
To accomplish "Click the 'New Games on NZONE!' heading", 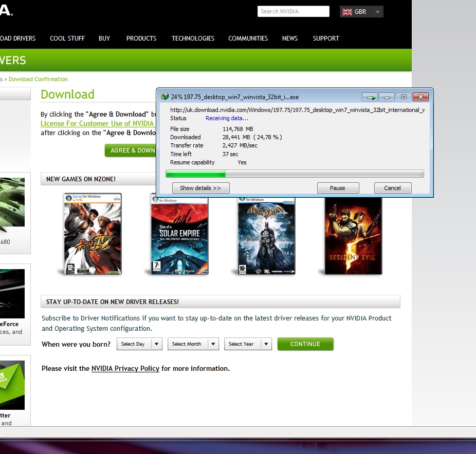I will [x=81, y=179].
